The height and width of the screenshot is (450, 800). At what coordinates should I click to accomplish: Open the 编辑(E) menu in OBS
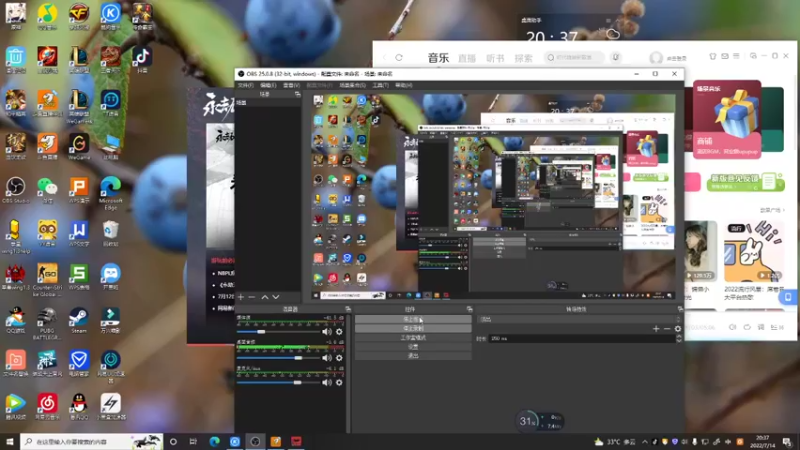coord(268,85)
